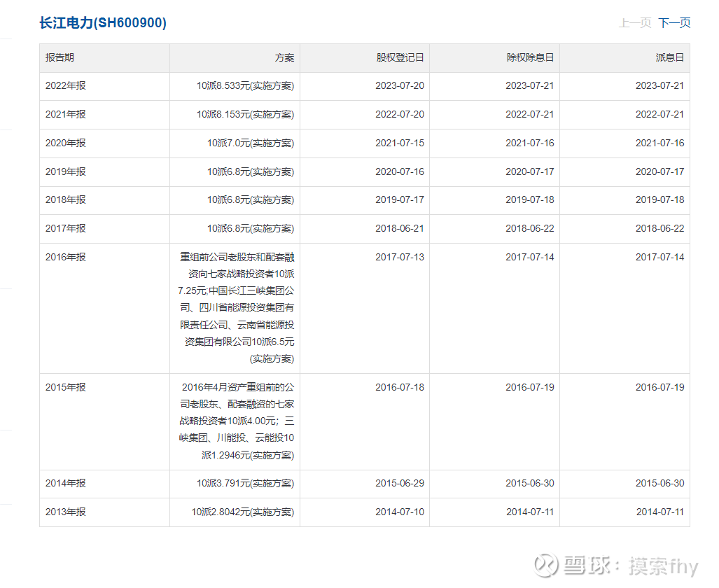This screenshot has height=588, width=719.
Task: Select record date 2019-07-17
Action: tap(400, 200)
